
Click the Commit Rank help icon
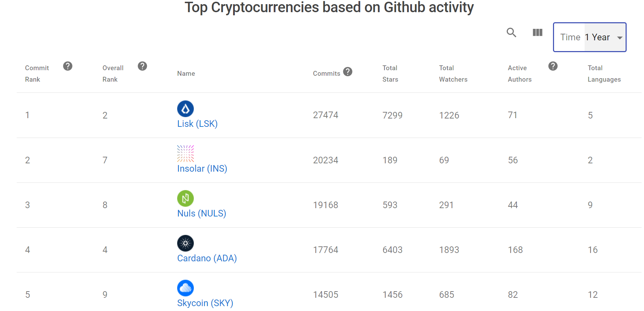pos(68,66)
